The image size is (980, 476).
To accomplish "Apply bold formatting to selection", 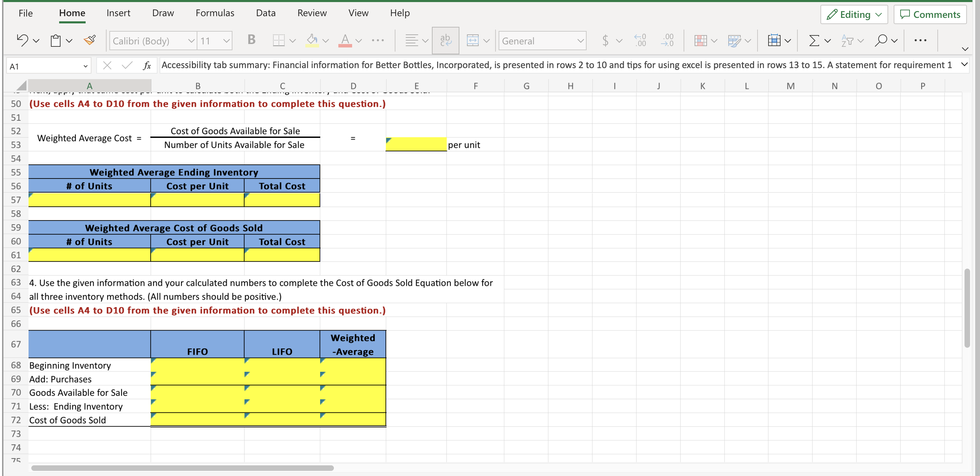I will pyautogui.click(x=251, y=40).
